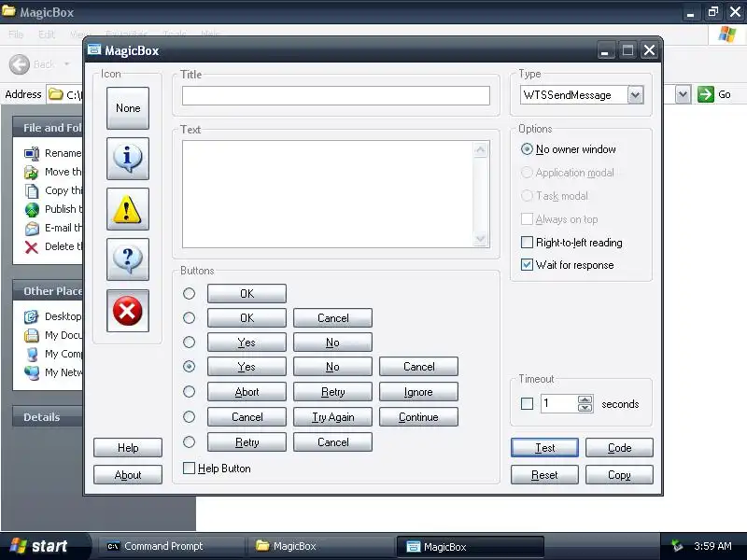The height and width of the screenshot is (560, 747).
Task: Select the OK / Cancel radio option
Action: (x=190, y=317)
